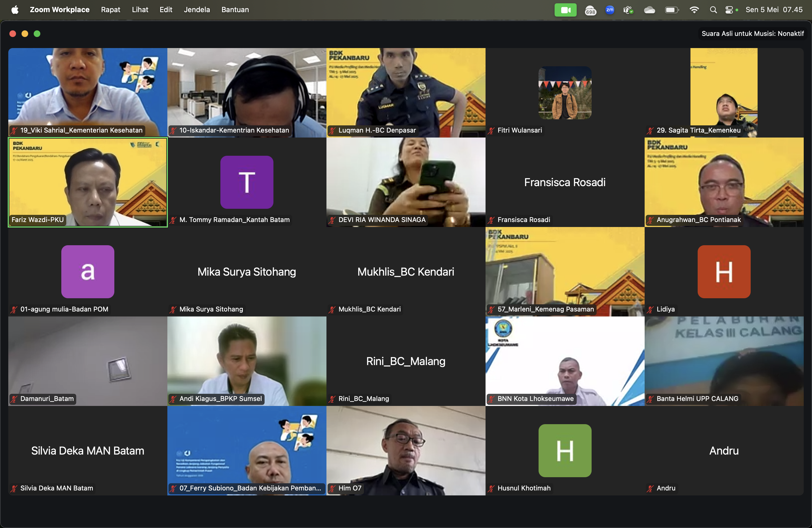This screenshot has height=528, width=812.
Task: Click the purple T avatar of M. Tommy Ramadan
Action: [247, 182]
